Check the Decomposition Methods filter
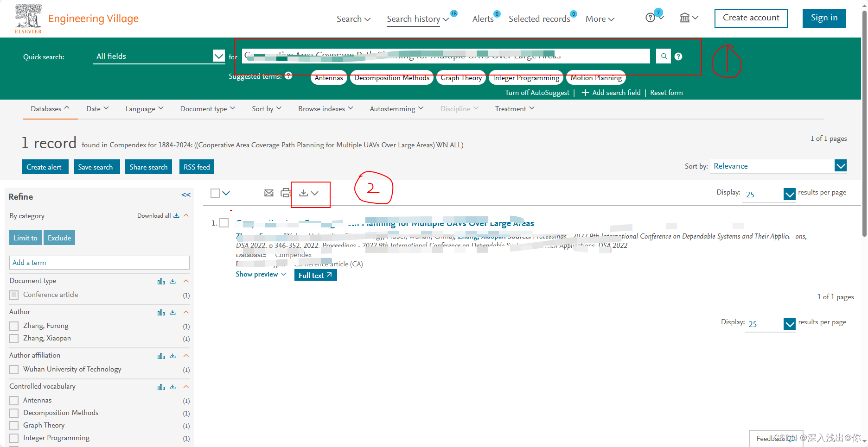This screenshot has height=447, width=868. point(14,413)
